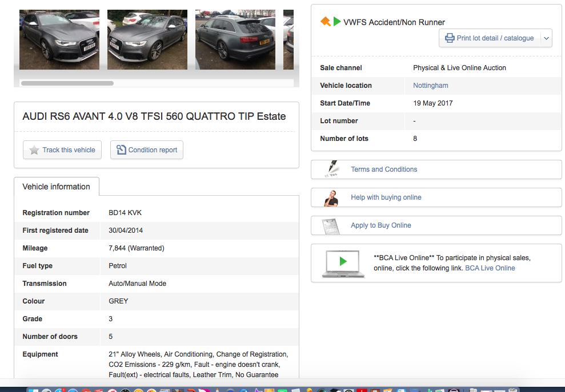565x392 pixels.
Task: View the first front-view Audi photo
Action: click(59, 39)
